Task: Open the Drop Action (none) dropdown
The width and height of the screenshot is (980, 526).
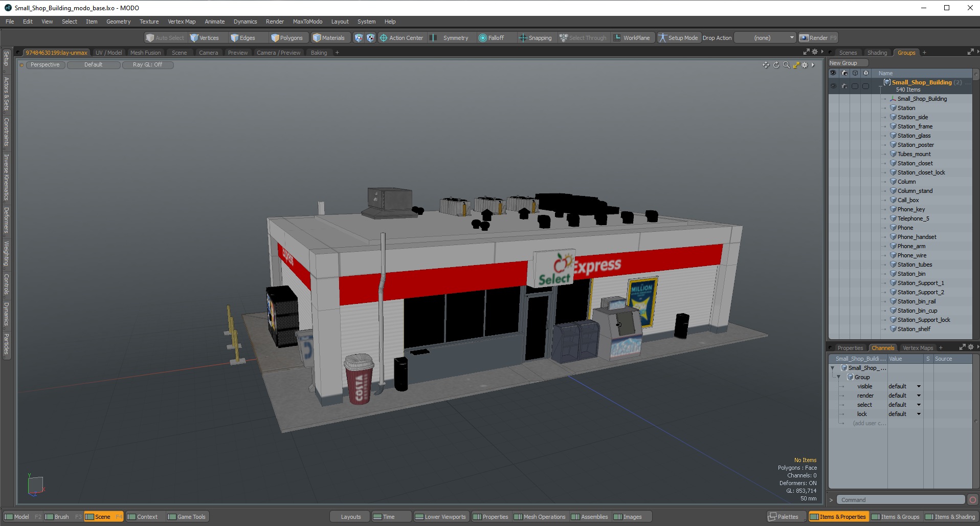Action: coord(765,38)
